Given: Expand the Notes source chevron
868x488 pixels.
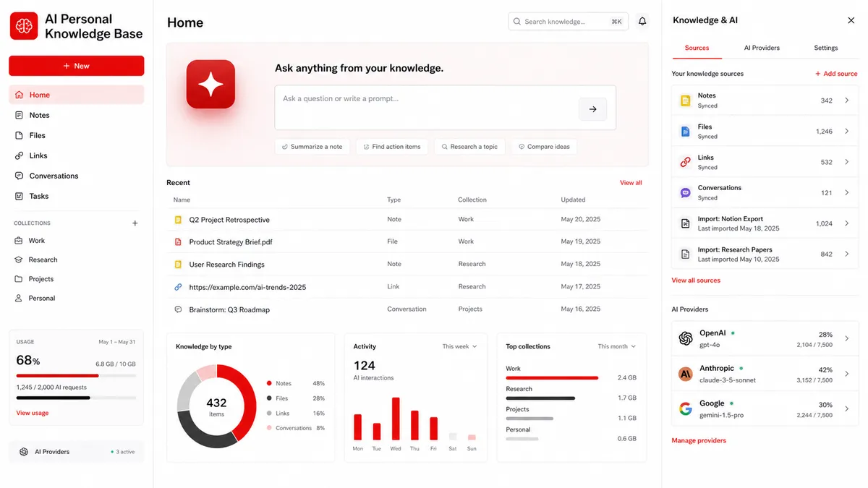Looking at the screenshot, I should pyautogui.click(x=847, y=100).
